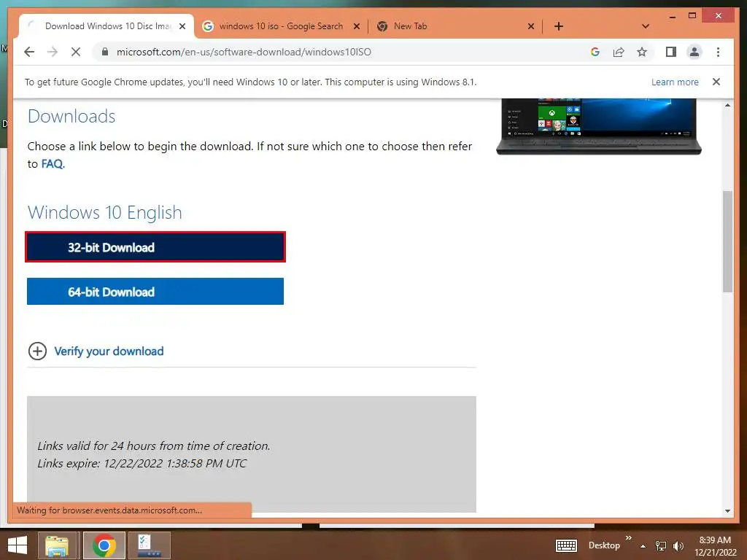Screen dimensions: 747x560
Task: Stop loading the page with the X button
Action: pos(76,52)
